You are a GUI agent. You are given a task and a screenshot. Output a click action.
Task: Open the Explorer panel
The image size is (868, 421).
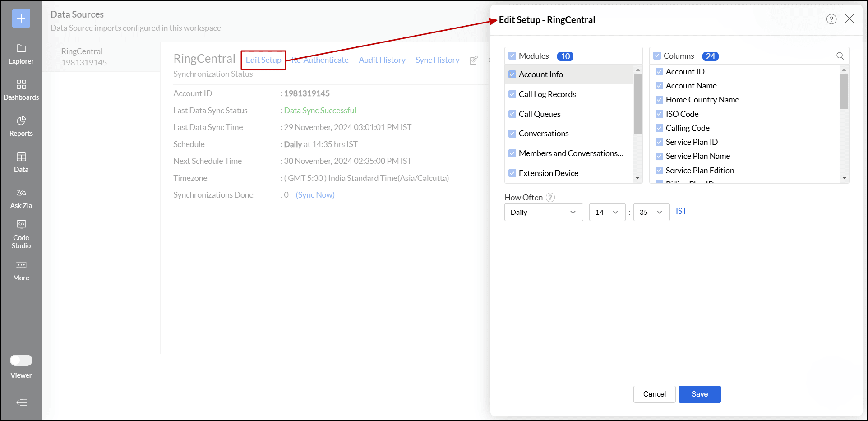click(x=21, y=54)
